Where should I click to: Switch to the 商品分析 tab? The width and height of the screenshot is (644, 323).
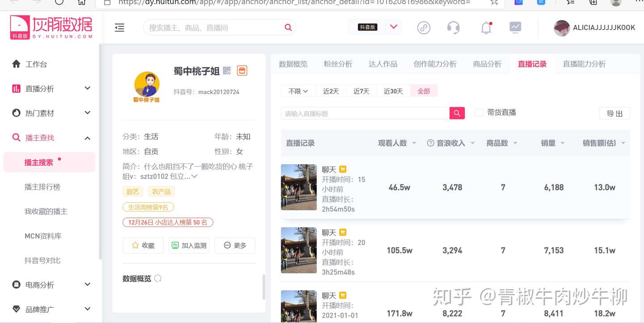coord(487,64)
